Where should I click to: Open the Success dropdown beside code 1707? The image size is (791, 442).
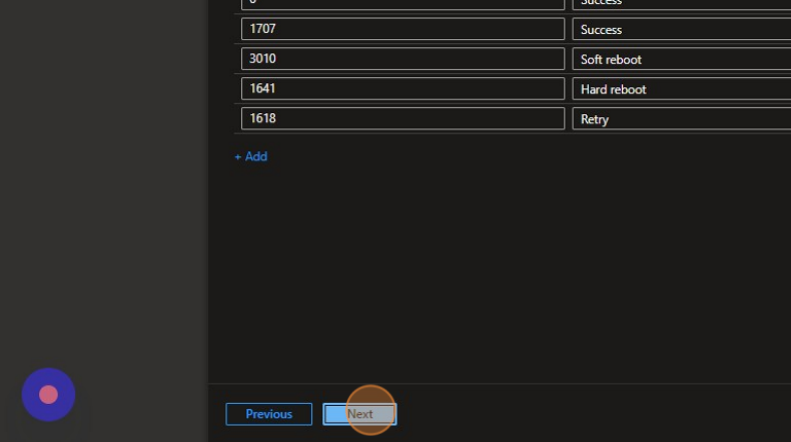pyautogui.click(x=680, y=30)
